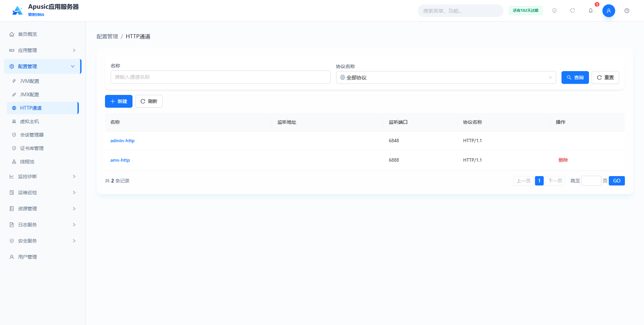Open JMX配置 submenu item
The image size is (644, 325).
point(43,95)
